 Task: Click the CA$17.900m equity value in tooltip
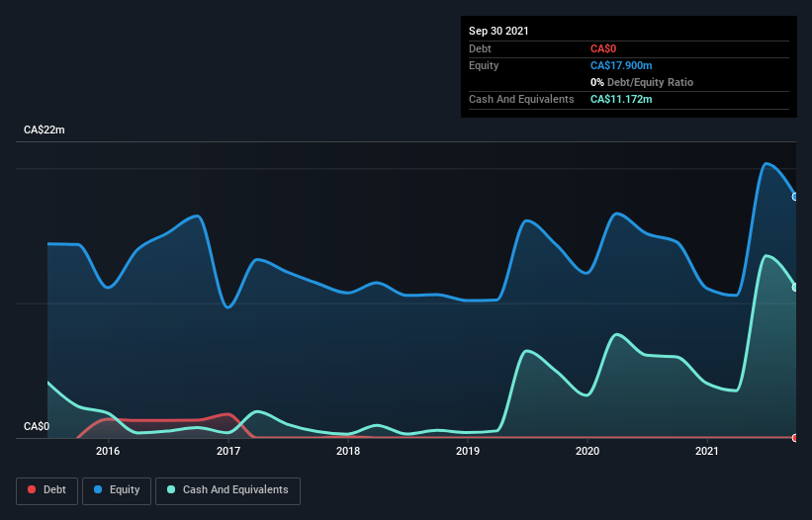[621, 65]
